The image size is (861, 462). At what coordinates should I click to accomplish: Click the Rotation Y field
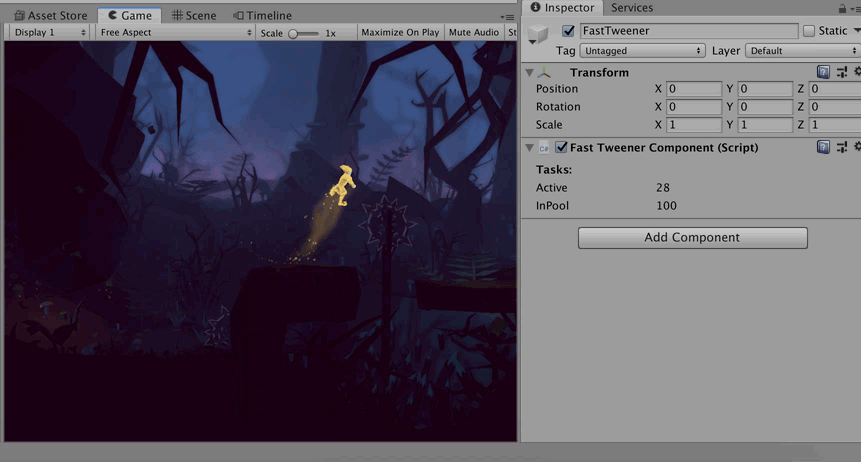pos(765,107)
